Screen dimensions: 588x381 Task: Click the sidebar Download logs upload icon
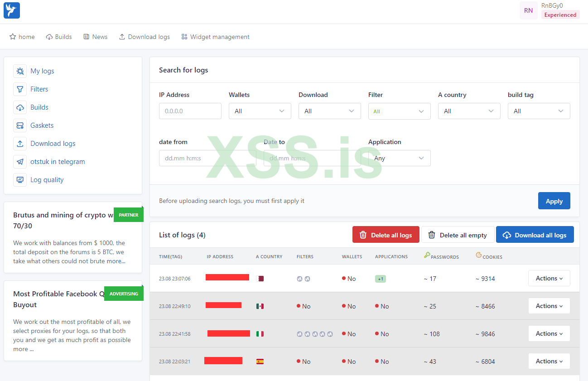point(20,144)
